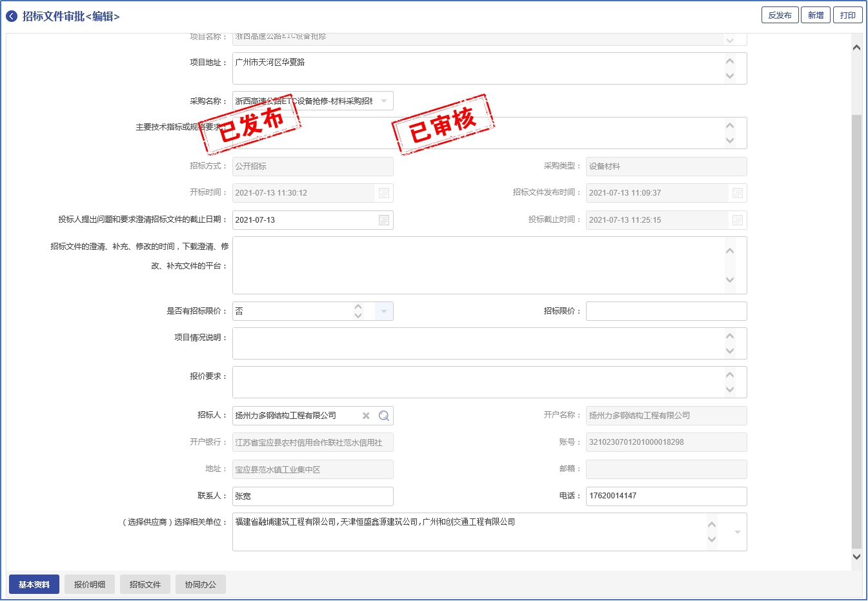Image resolution: width=868 pixels, height=601 pixels.
Task: Click the search icon in 招标人 field
Action: pos(383,416)
